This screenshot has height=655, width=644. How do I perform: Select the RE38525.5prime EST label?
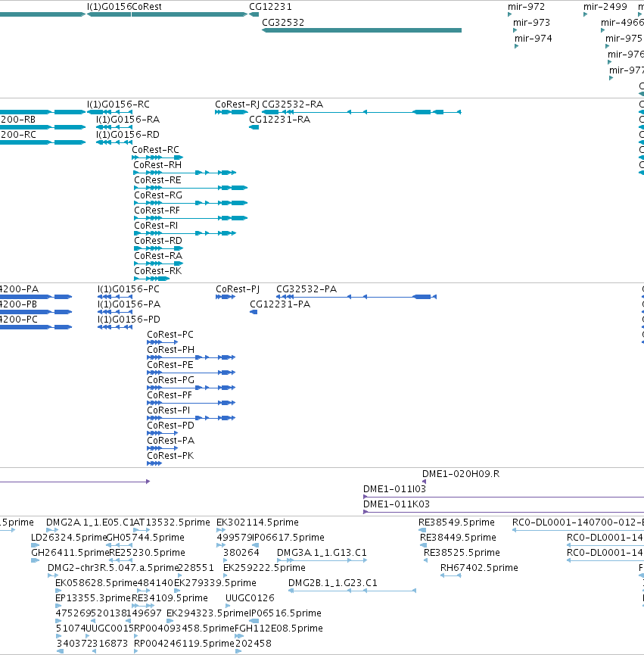pos(462,552)
